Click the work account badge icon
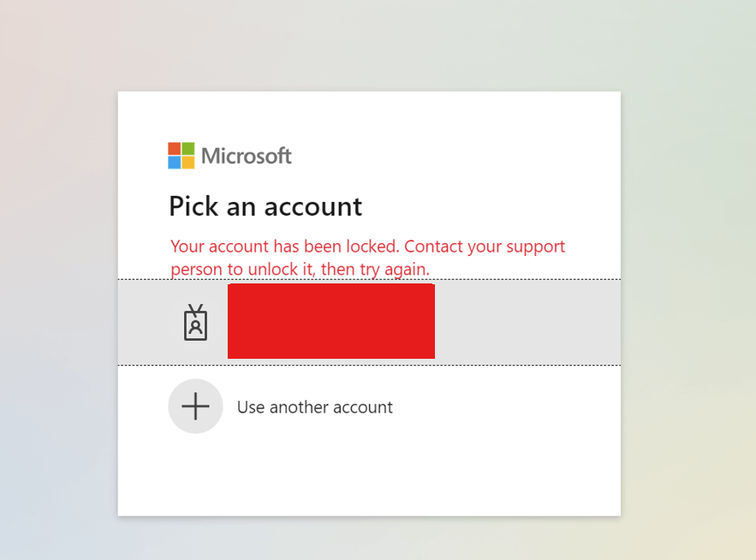756x560 pixels. (x=195, y=322)
